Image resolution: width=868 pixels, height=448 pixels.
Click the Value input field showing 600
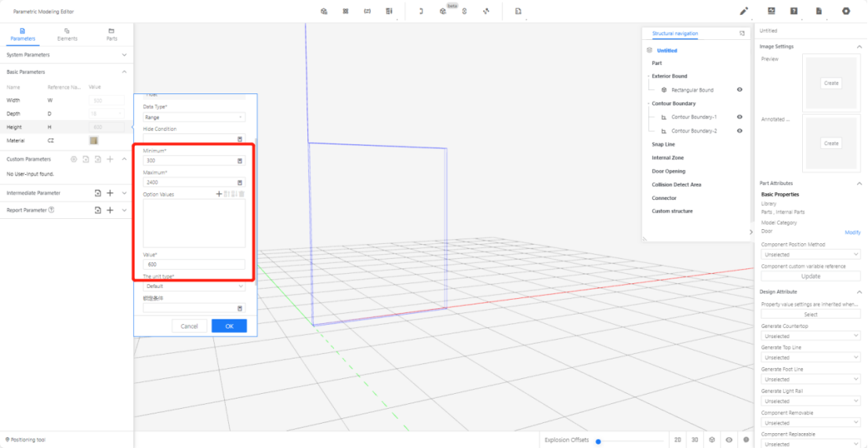pos(194,264)
